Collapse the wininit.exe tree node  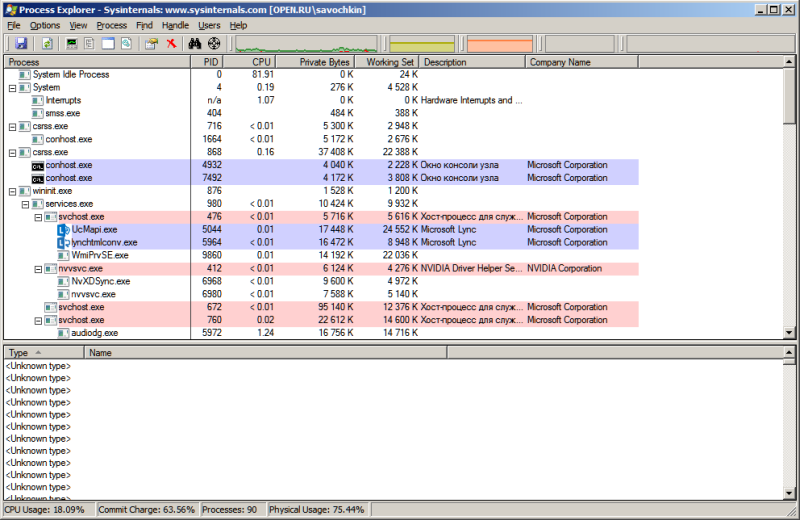tap(12, 191)
